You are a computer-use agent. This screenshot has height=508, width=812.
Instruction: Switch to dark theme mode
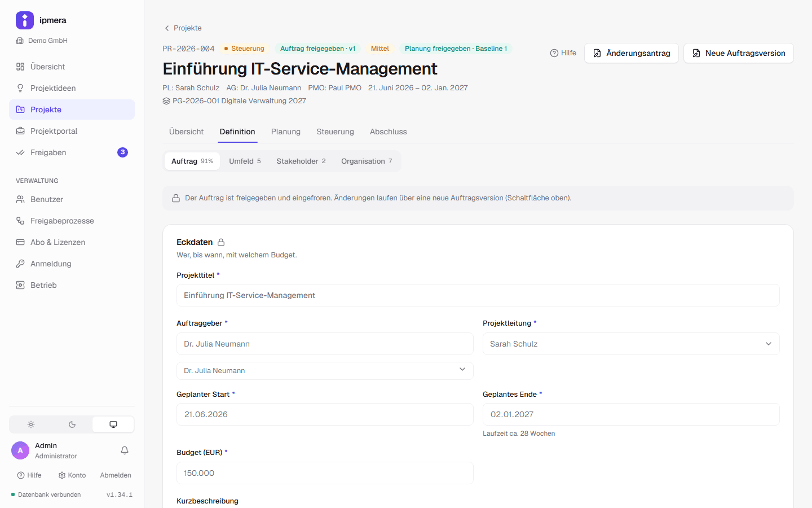point(72,424)
